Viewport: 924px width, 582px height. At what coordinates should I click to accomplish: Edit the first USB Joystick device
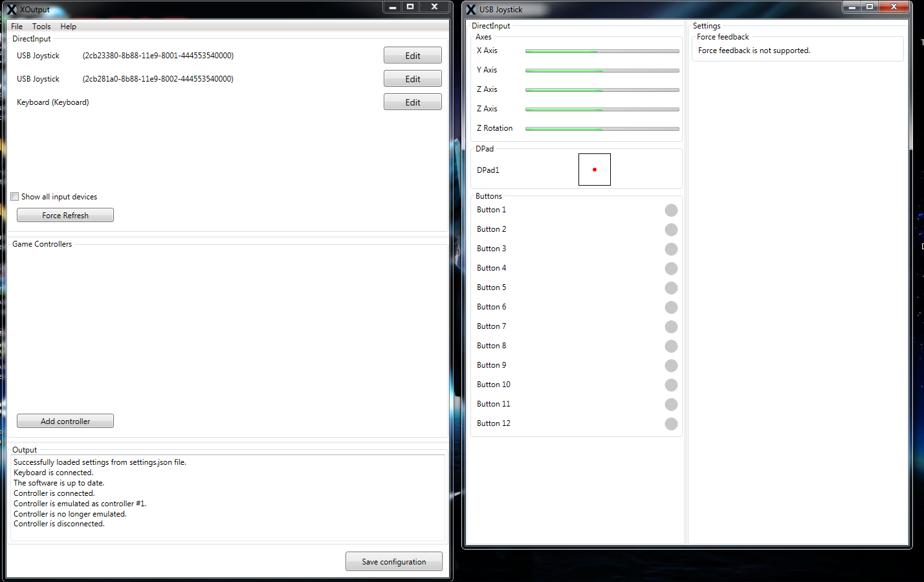[x=412, y=55]
